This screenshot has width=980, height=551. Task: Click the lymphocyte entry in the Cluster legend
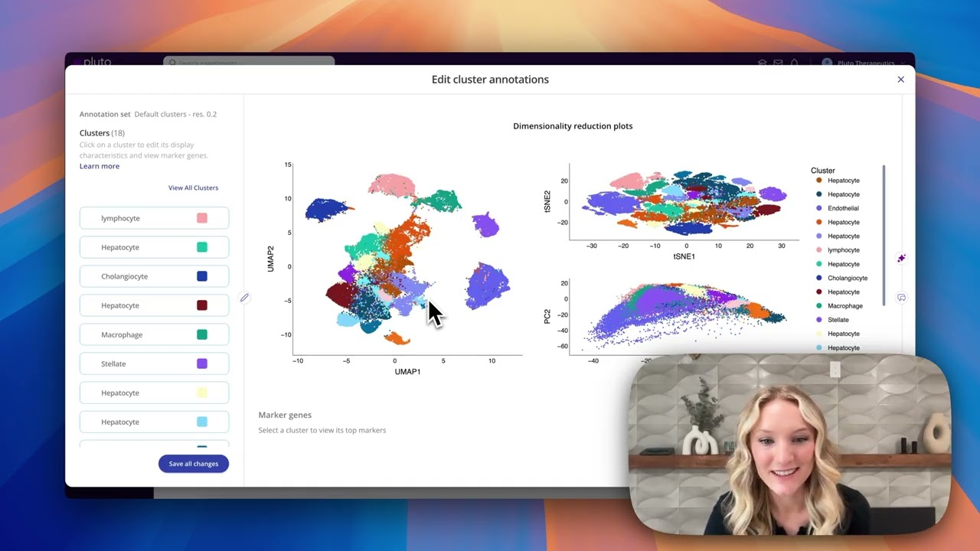pos(838,250)
